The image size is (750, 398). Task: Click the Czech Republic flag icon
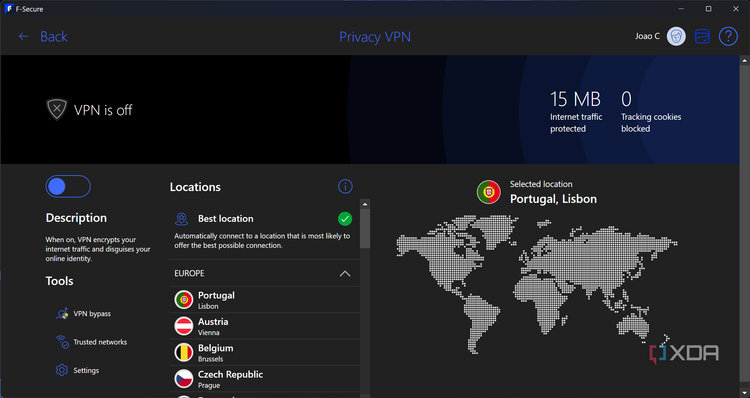click(x=184, y=379)
